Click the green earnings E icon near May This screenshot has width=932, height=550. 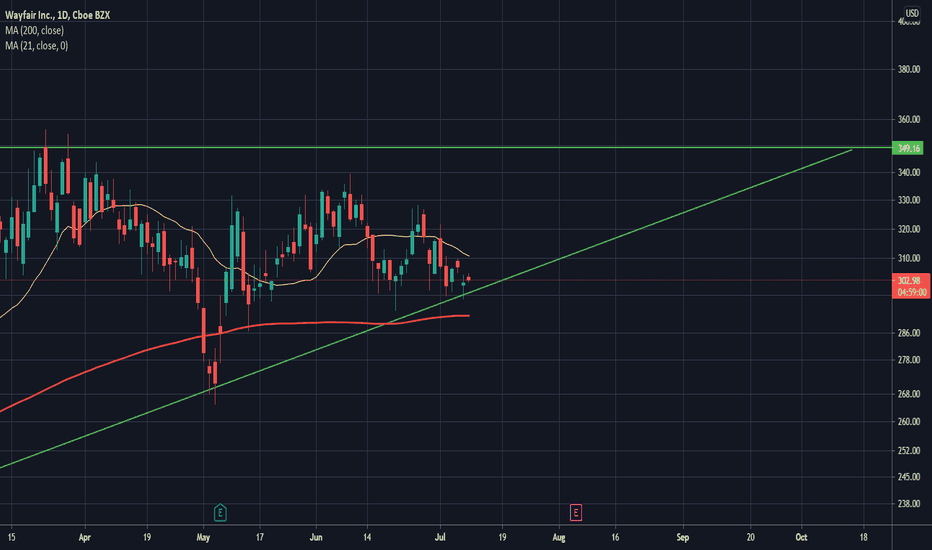[x=220, y=512]
